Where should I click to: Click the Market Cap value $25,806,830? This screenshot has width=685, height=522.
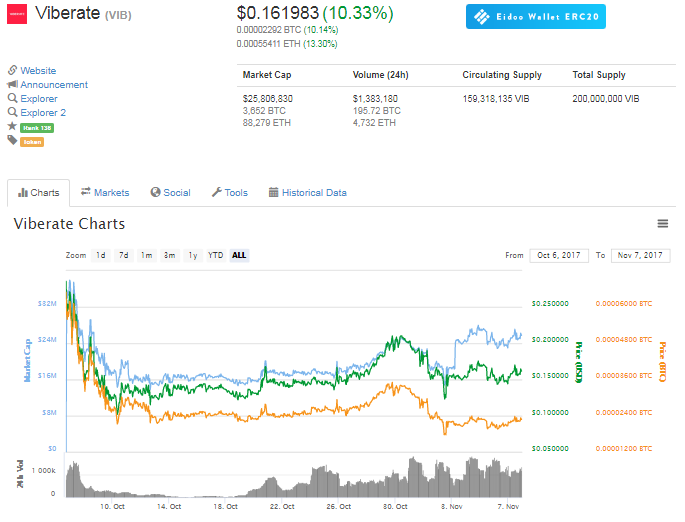pyautogui.click(x=268, y=99)
